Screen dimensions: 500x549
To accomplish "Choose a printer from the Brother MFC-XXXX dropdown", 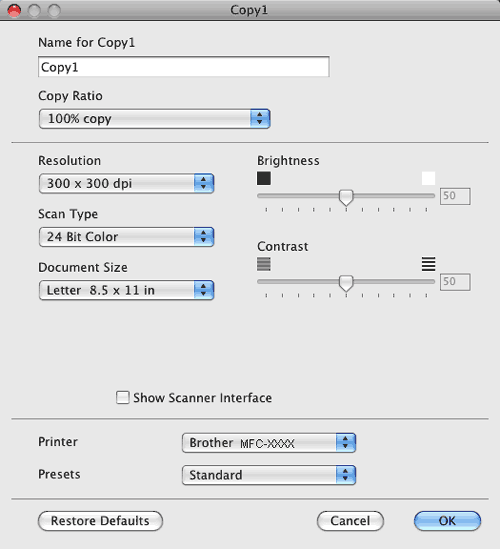I will [x=269, y=443].
